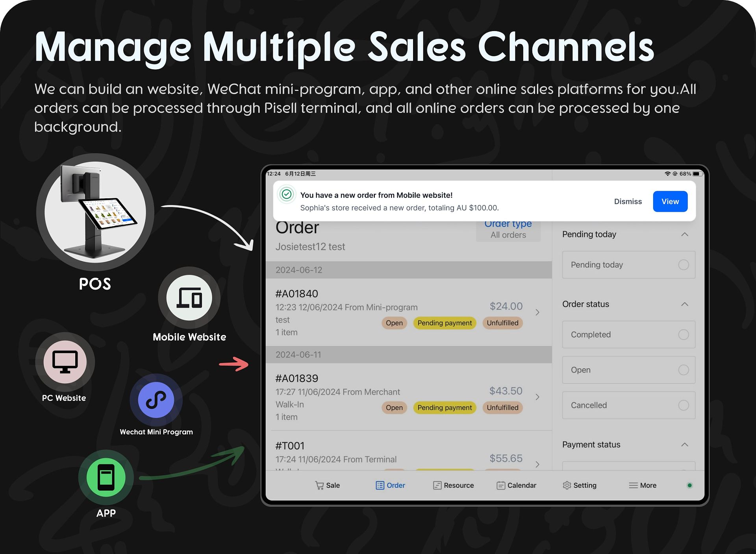The height and width of the screenshot is (554, 756).
Task: Click the 2024-06-11 date header
Action: coord(409,355)
